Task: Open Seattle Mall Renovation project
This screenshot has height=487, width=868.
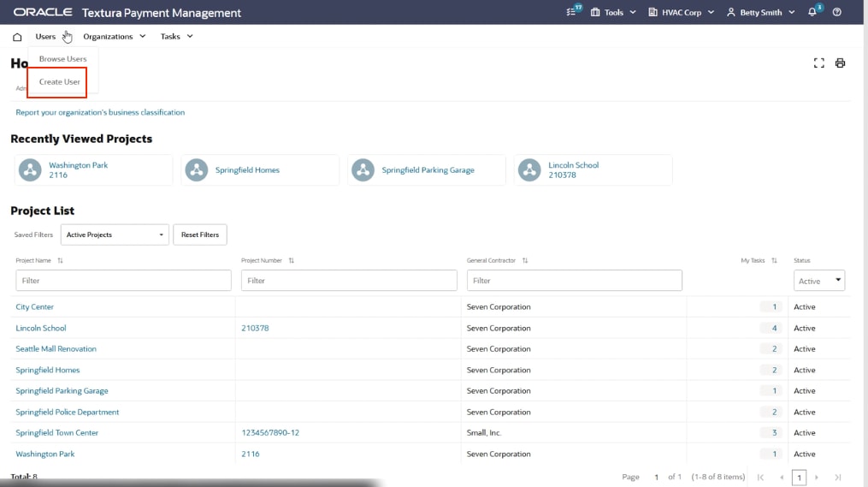Action: point(56,349)
